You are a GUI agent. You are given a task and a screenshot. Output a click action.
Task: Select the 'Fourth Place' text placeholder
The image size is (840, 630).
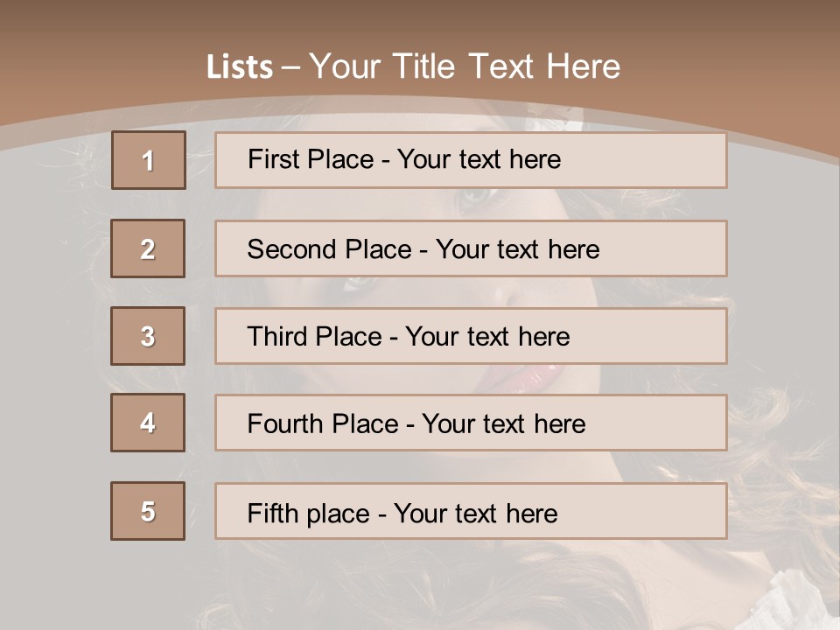[471, 423]
